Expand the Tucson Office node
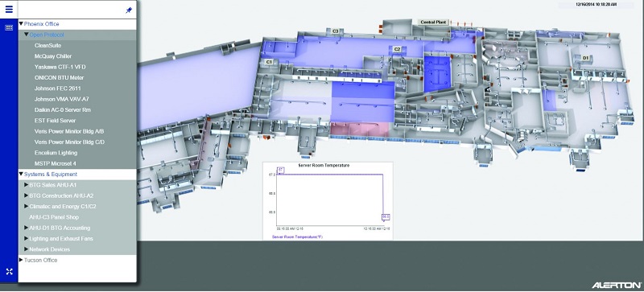 click(x=22, y=260)
